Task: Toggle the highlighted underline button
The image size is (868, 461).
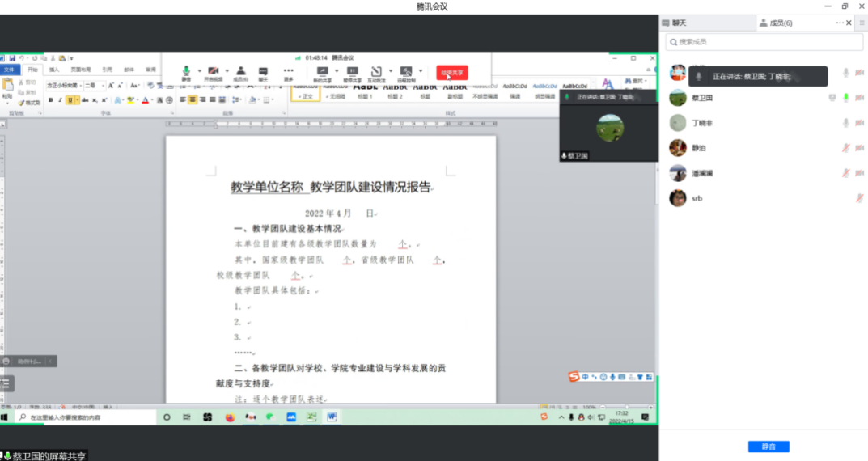Action: click(x=70, y=100)
